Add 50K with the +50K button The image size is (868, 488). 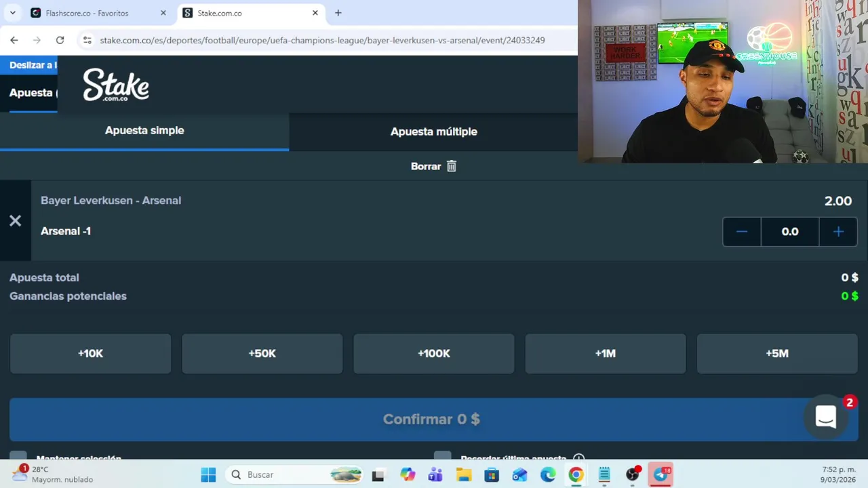[x=262, y=353]
